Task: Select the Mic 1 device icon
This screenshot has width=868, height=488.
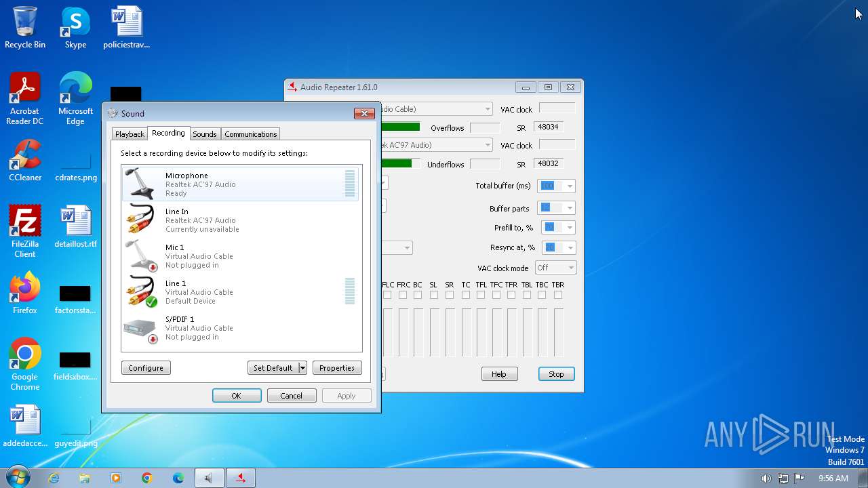Action: pyautogui.click(x=141, y=256)
